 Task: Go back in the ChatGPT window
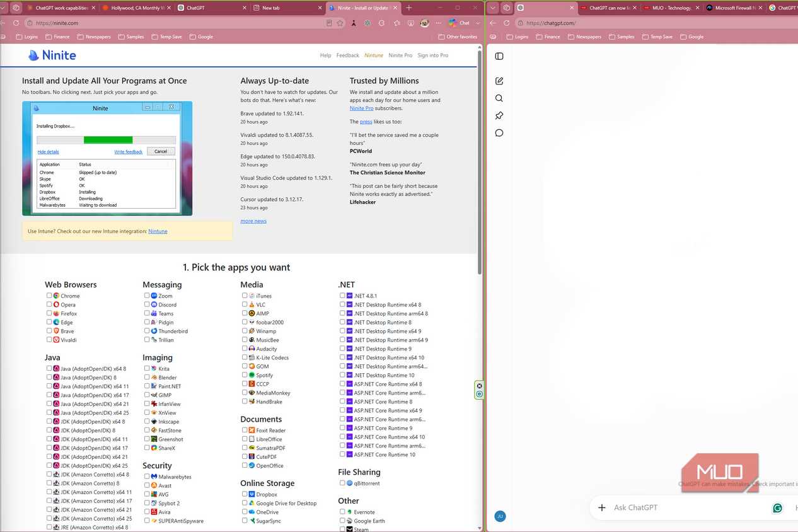click(x=493, y=23)
